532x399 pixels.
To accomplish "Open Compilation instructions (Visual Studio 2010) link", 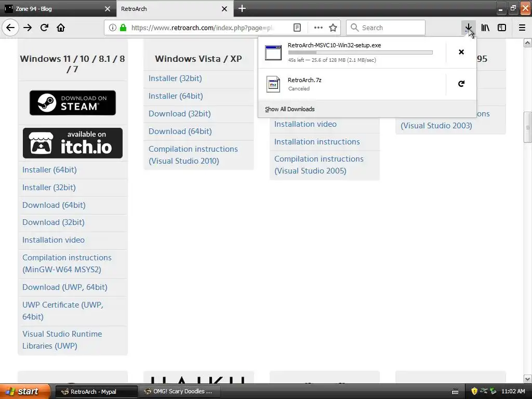I will click(193, 155).
